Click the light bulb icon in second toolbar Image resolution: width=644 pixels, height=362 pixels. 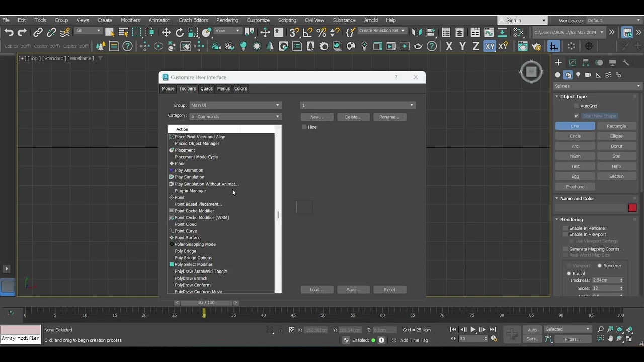click(244, 46)
